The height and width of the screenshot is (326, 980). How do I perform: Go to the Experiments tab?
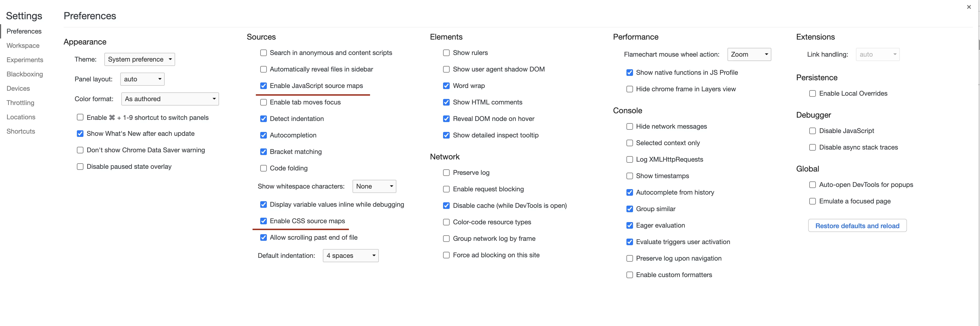coord(25,60)
